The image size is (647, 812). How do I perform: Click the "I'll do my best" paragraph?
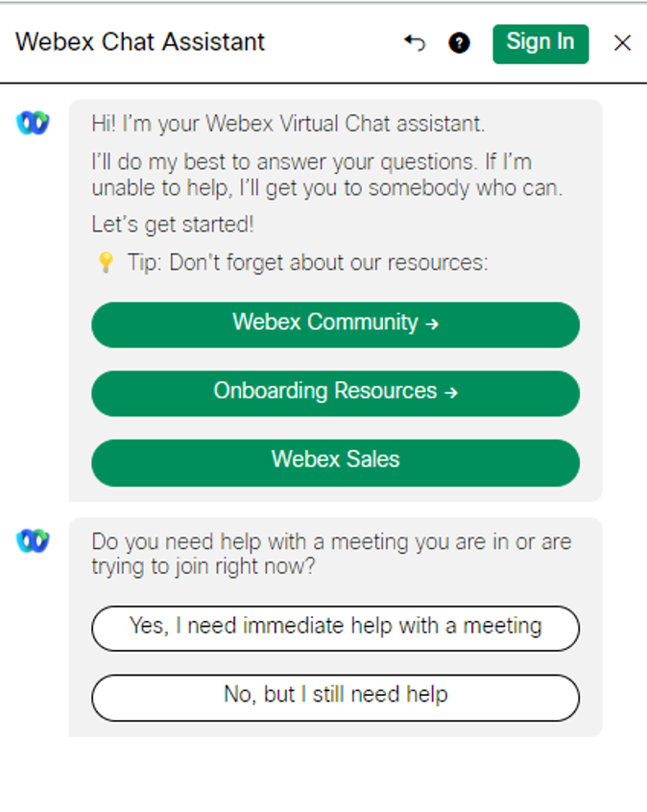tap(326, 175)
